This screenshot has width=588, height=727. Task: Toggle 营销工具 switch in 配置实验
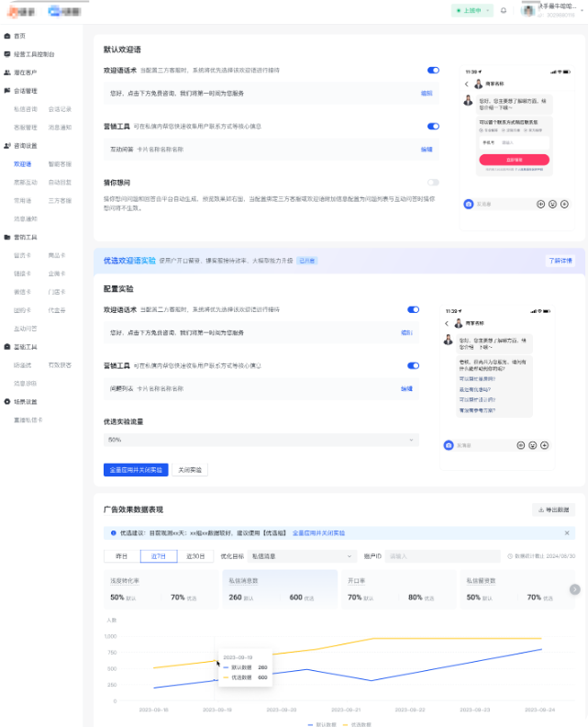coord(414,366)
